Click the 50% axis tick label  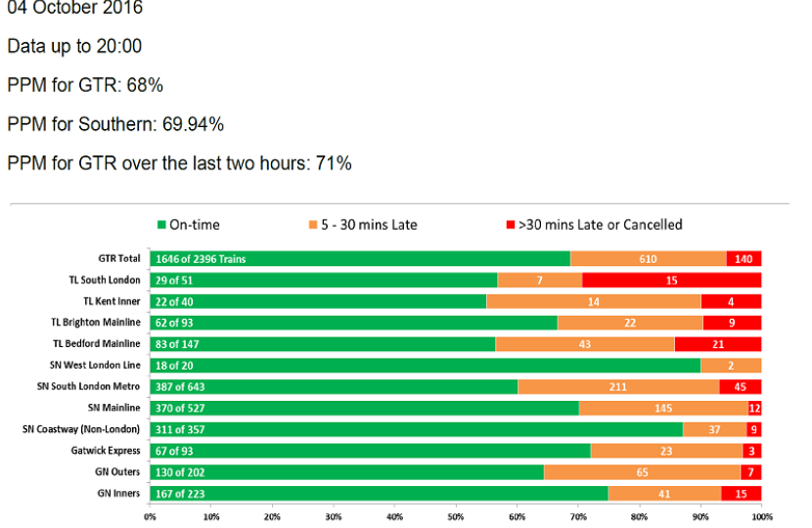tap(455, 516)
